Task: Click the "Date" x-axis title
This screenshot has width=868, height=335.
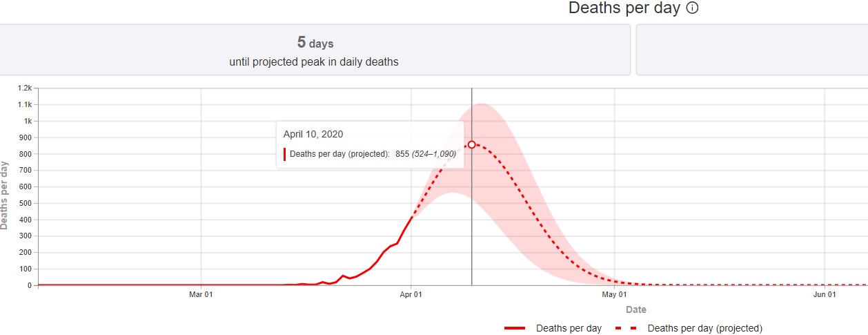Action: point(636,309)
